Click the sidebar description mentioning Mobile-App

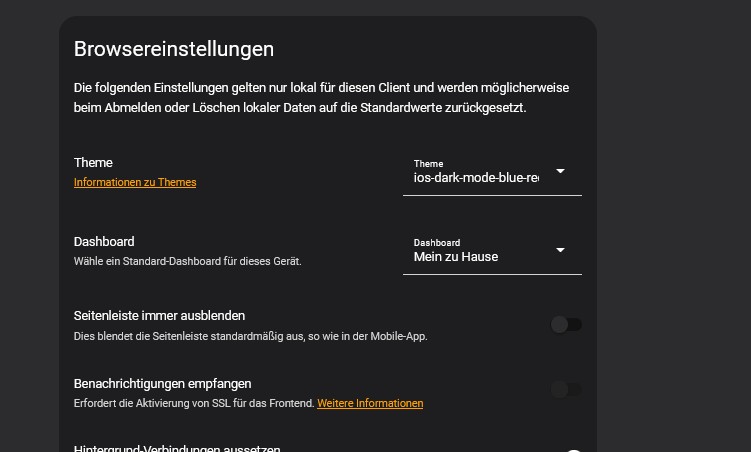point(250,336)
